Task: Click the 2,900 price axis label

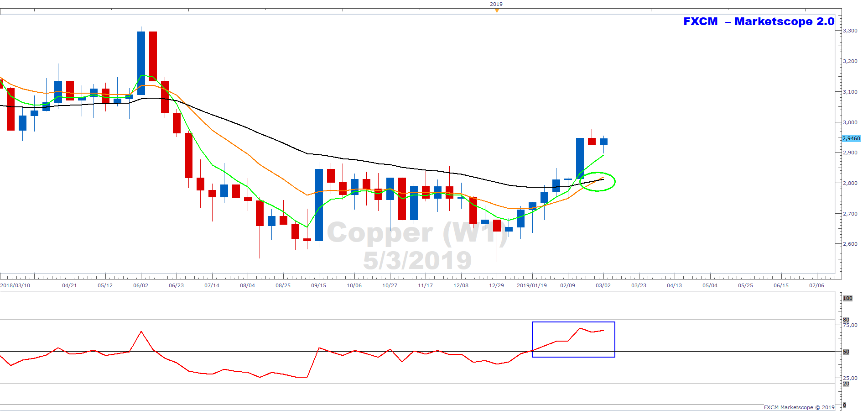Action: [x=850, y=153]
